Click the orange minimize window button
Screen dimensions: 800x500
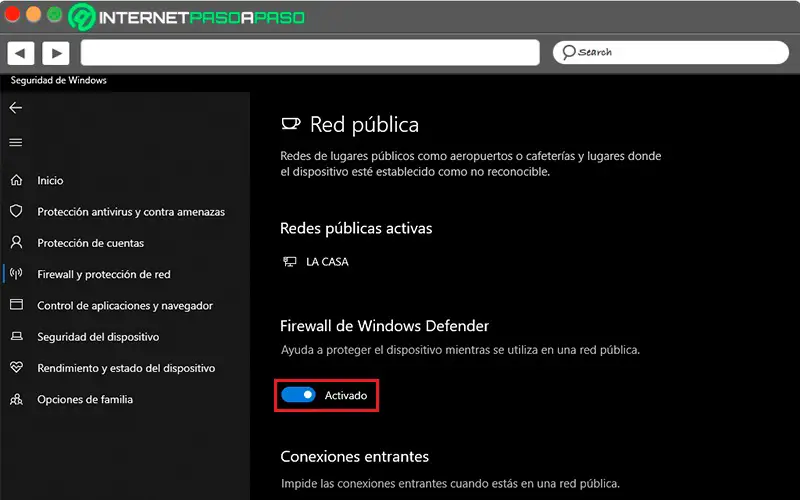pyautogui.click(x=33, y=14)
